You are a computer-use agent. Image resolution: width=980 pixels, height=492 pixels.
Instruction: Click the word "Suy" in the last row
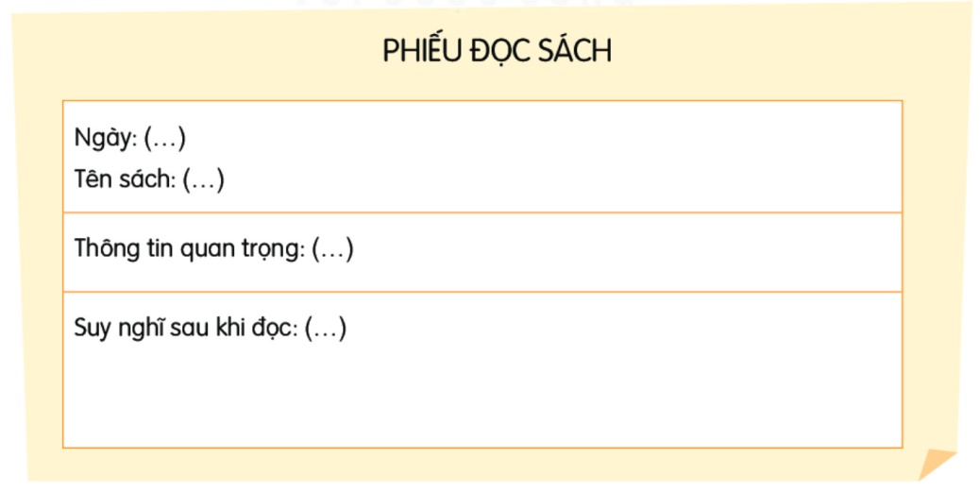tap(92, 329)
